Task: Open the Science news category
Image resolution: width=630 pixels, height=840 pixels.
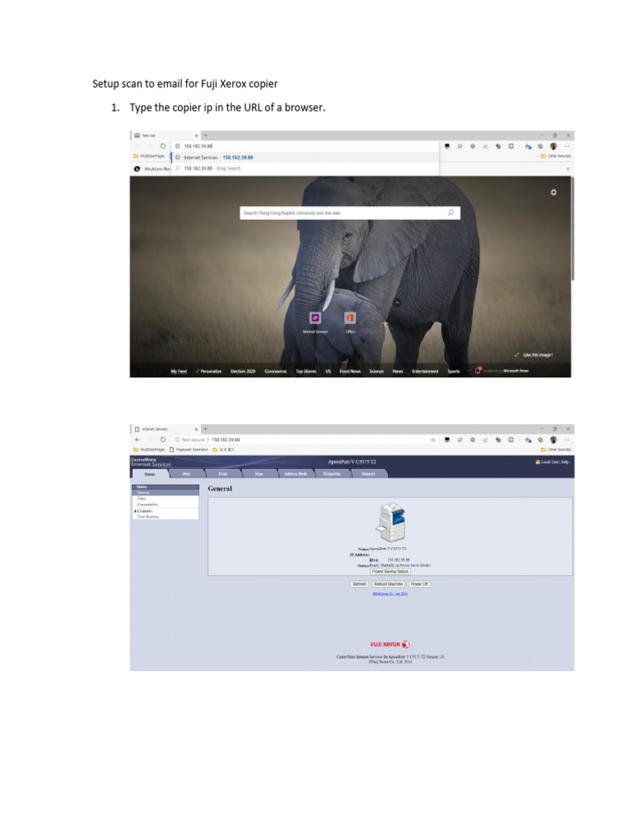Action: coord(377,372)
